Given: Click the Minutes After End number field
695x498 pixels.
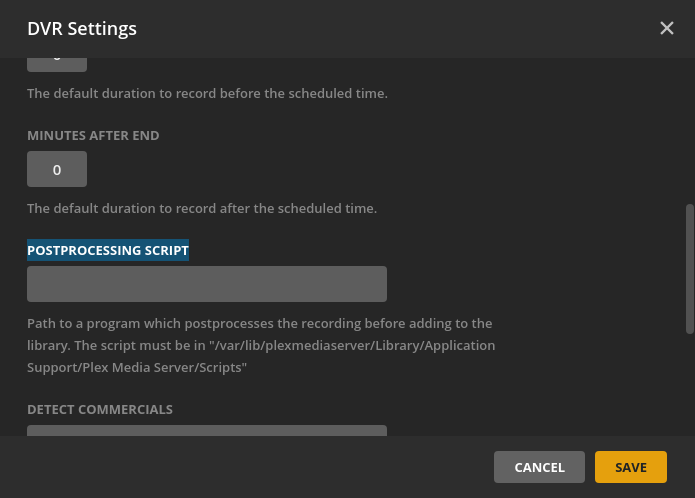Looking at the screenshot, I should pyautogui.click(x=57, y=169).
